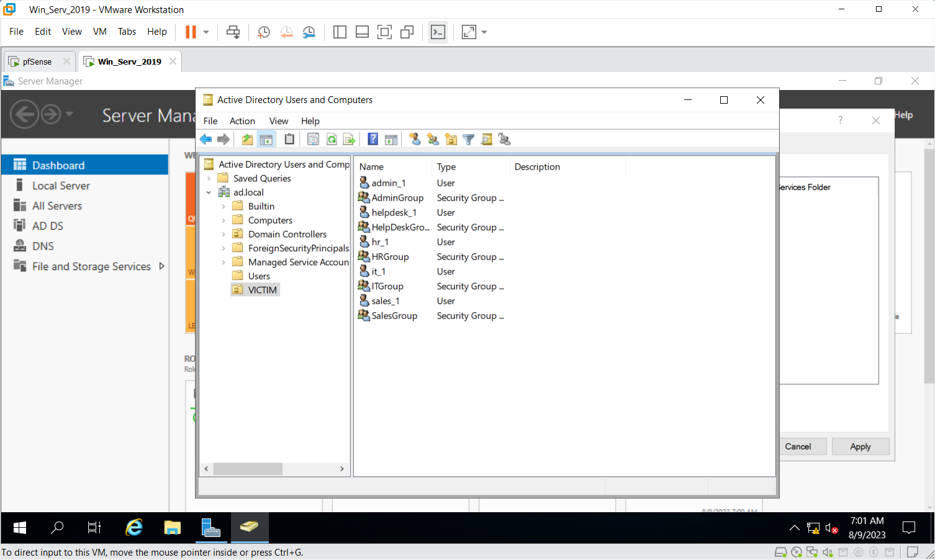
Task: Collapse the ad.local domain node
Action: click(209, 192)
